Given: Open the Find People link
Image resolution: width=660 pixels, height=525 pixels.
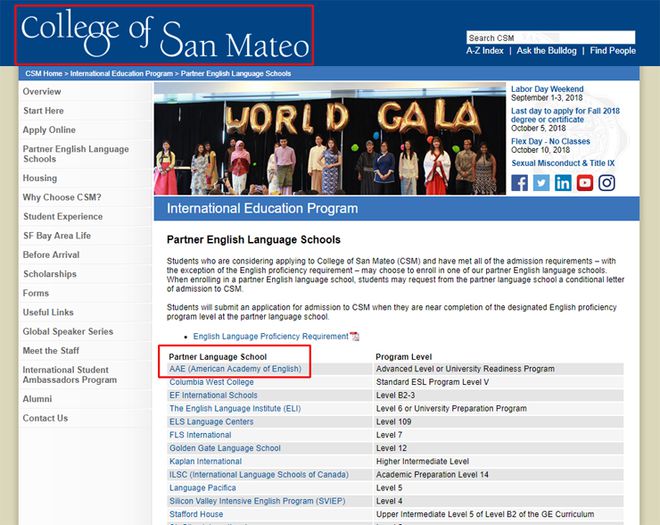Looking at the screenshot, I should (612, 51).
